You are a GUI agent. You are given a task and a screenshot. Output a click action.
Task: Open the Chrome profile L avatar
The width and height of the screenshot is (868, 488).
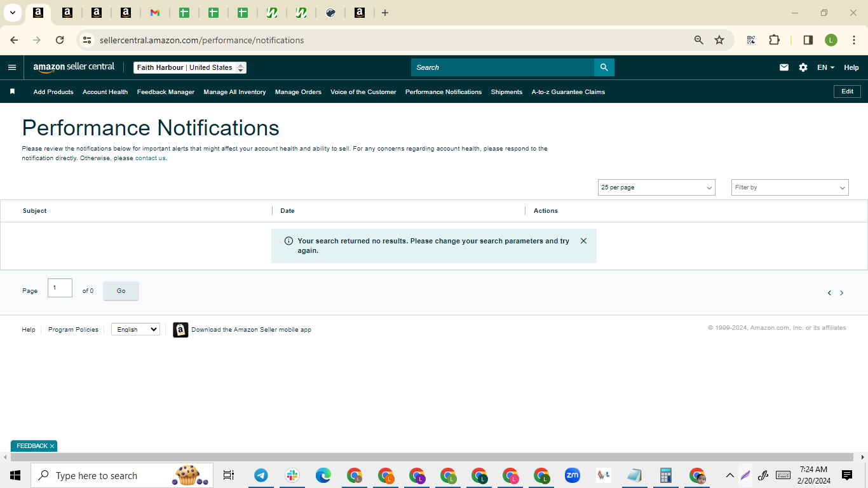coord(831,40)
